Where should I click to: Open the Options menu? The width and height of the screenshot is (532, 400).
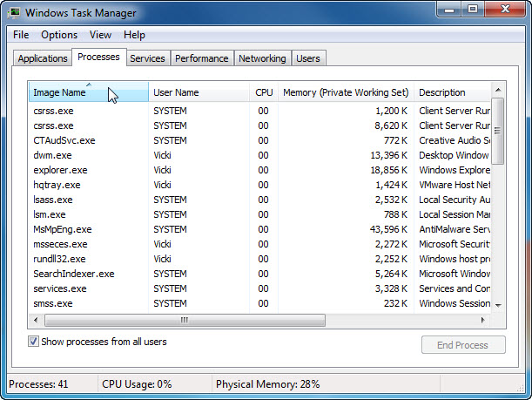pos(59,35)
